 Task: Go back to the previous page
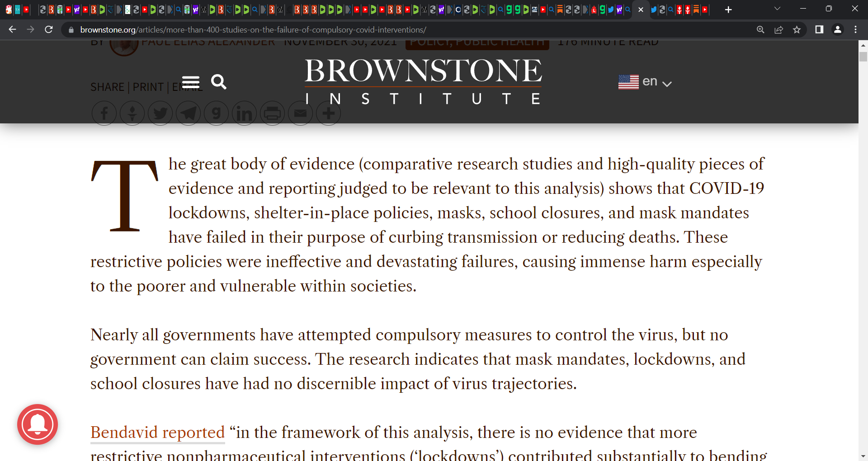[12, 29]
